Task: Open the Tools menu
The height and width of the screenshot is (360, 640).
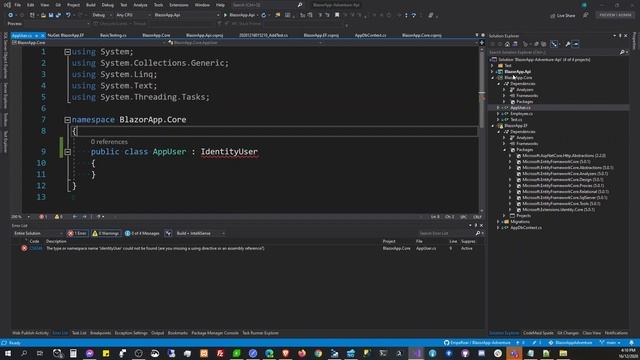Action: (x=158, y=5)
